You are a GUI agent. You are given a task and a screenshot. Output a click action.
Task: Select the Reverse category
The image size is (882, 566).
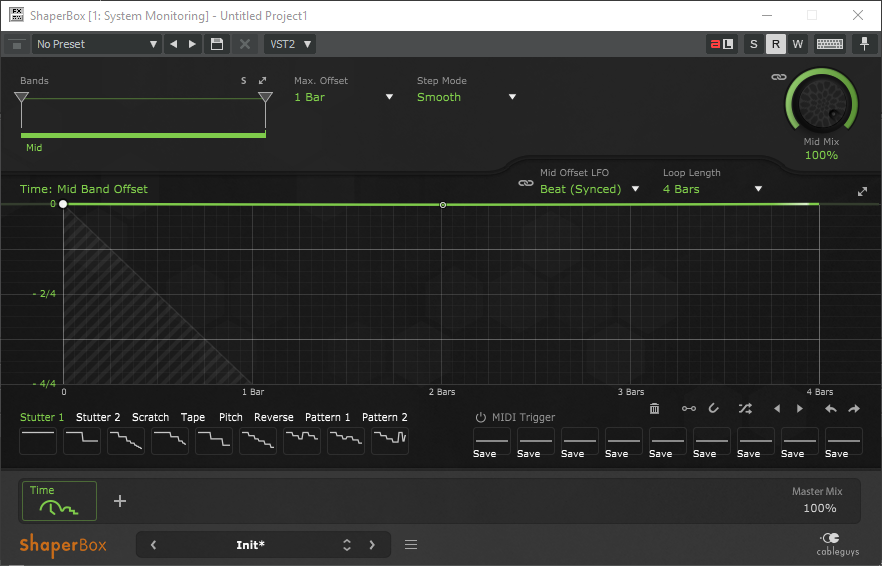[x=273, y=417]
